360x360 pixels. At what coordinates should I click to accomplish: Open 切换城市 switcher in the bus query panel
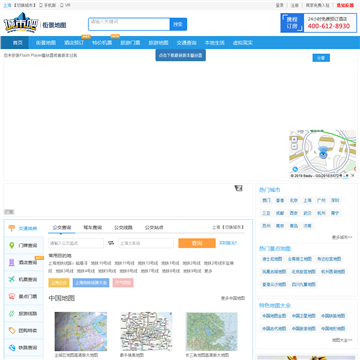[x=233, y=227]
